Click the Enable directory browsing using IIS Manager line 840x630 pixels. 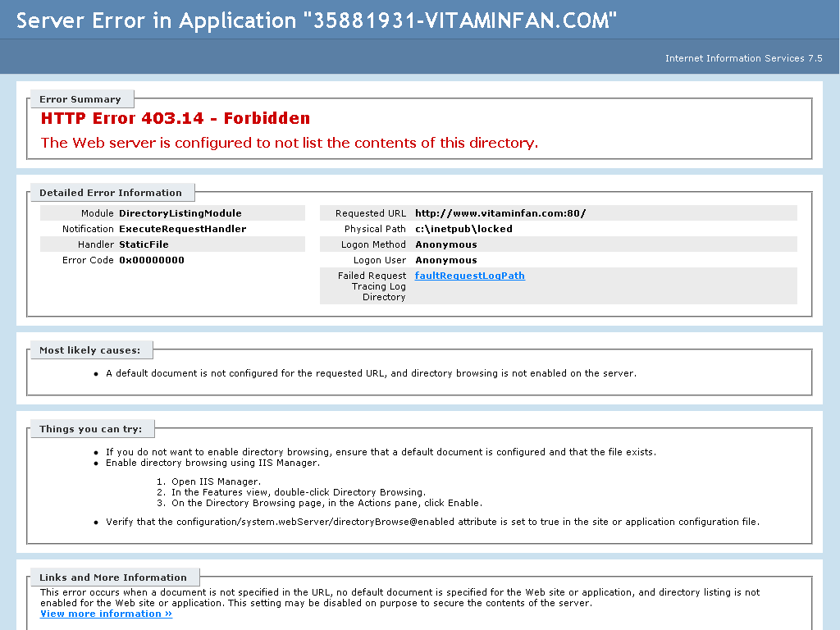tap(212, 463)
